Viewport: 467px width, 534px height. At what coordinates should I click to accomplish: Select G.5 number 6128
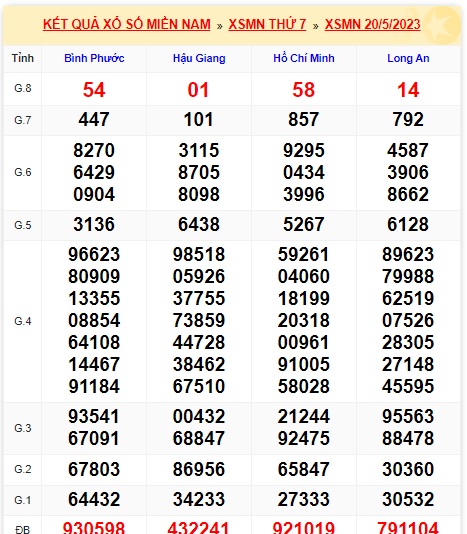(x=408, y=224)
